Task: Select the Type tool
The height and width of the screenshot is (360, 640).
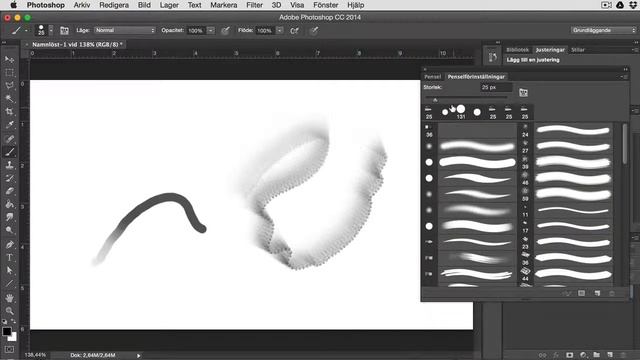Action: pos(9,258)
